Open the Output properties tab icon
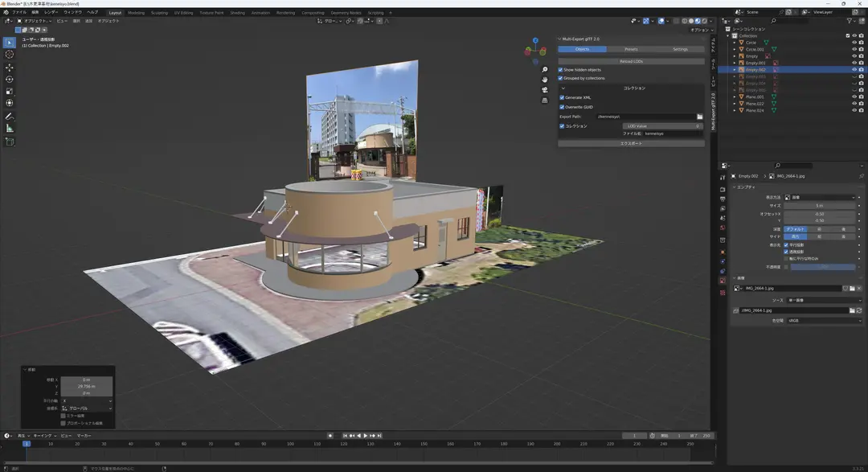This screenshot has height=472, width=868. pyautogui.click(x=723, y=199)
